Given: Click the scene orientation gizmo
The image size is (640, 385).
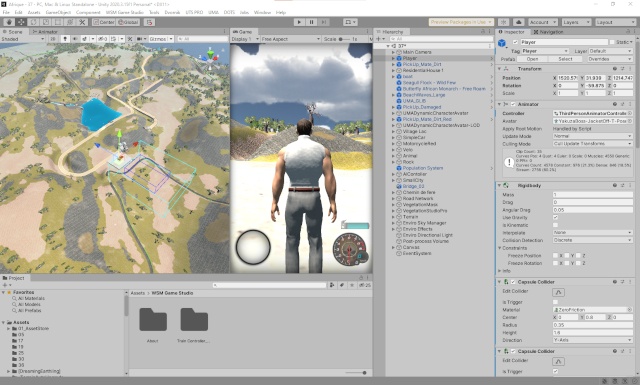Looking at the screenshot, I should click(210, 58).
